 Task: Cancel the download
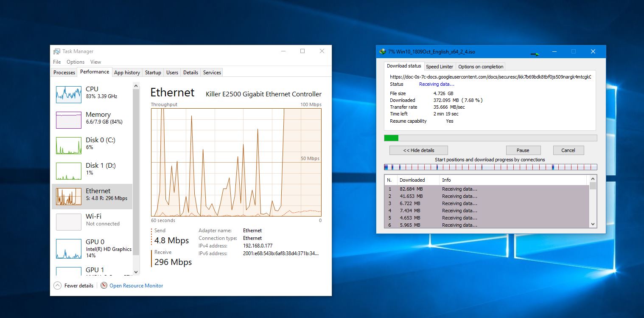tap(568, 150)
